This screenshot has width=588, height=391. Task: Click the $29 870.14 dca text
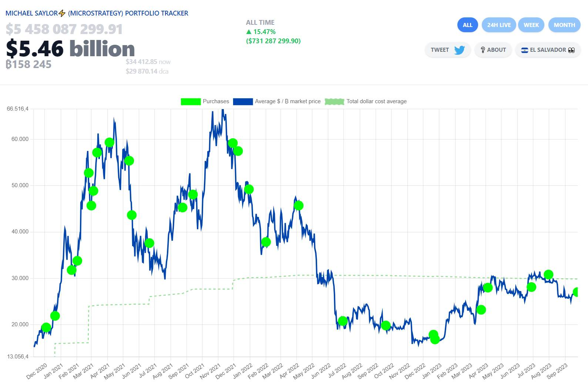147,71
